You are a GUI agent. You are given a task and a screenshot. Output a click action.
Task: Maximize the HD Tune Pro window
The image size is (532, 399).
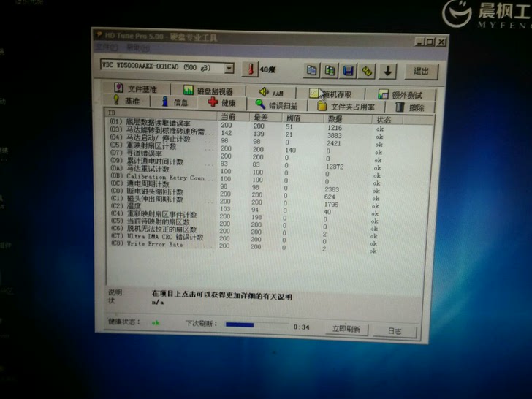tap(430, 42)
